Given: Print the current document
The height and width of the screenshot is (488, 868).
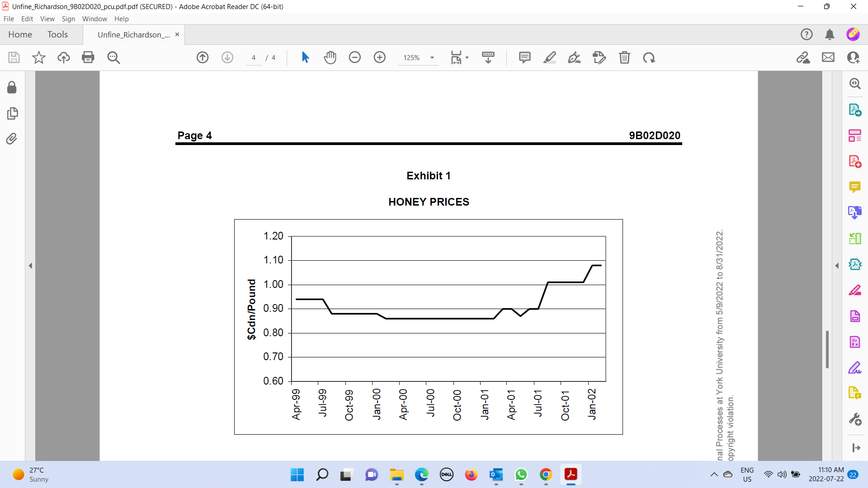Looking at the screenshot, I should [x=88, y=57].
